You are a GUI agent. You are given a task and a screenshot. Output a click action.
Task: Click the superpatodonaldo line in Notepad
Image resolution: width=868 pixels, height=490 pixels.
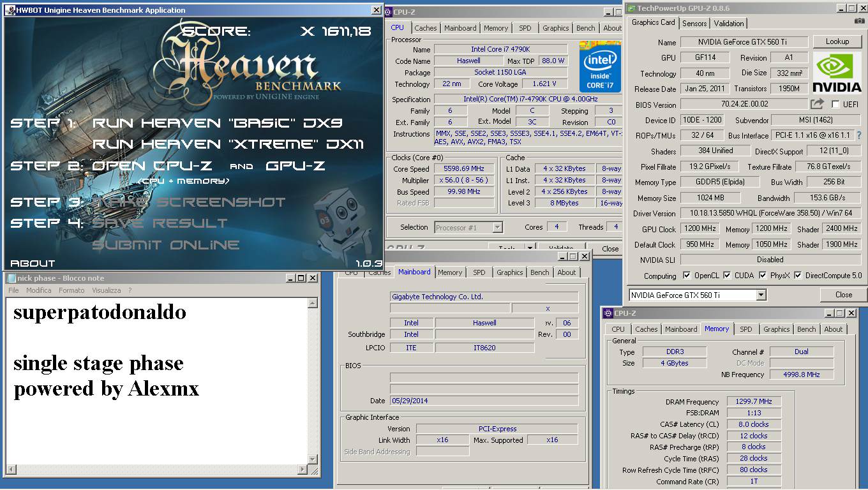(100, 312)
